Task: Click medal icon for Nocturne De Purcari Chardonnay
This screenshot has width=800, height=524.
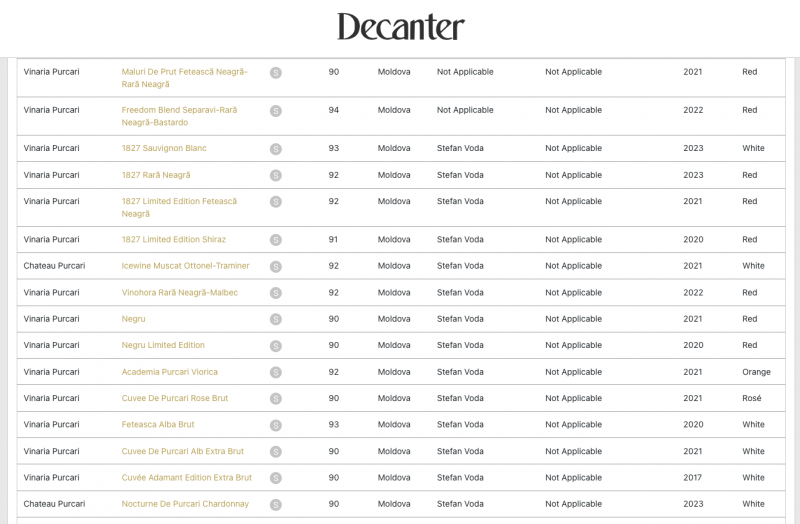Action: 276,505
